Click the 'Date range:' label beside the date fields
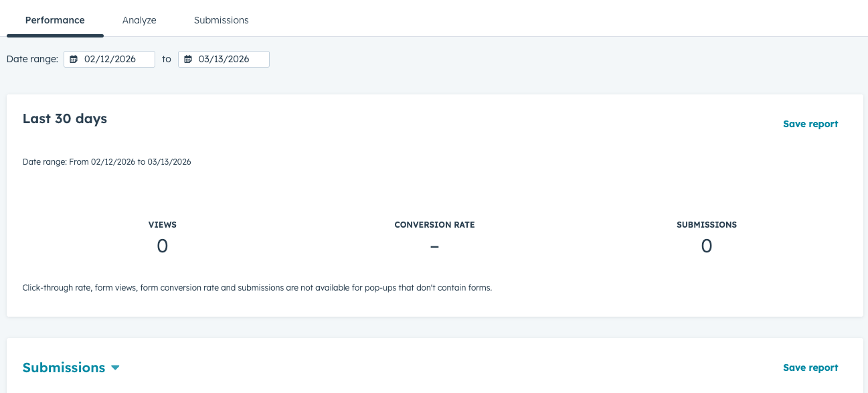Image resolution: width=868 pixels, height=393 pixels. [x=32, y=60]
